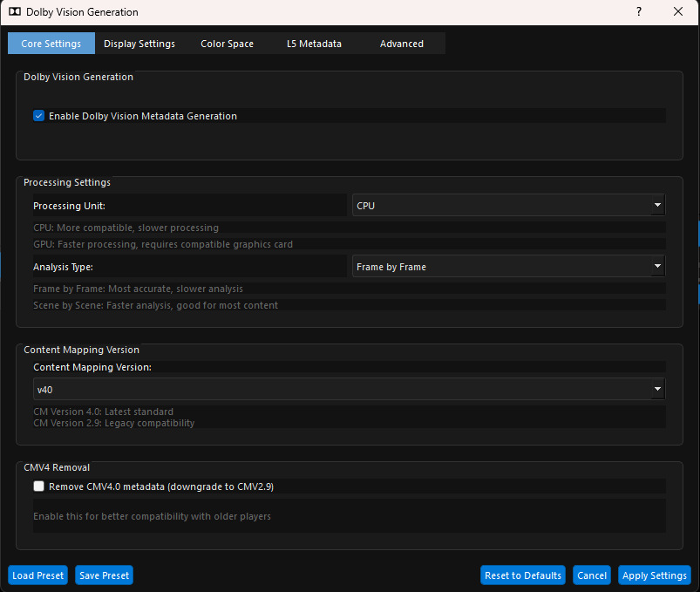The height and width of the screenshot is (592, 700).
Task: Click 'Enable this for better compatibility' hint text
Action: coord(152,516)
